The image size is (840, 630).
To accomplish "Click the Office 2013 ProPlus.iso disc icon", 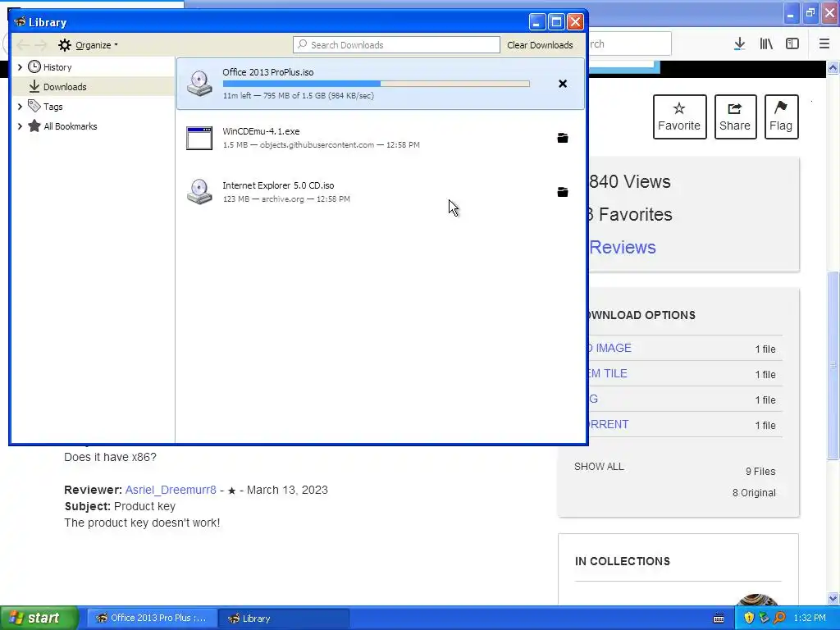I will click(x=199, y=83).
